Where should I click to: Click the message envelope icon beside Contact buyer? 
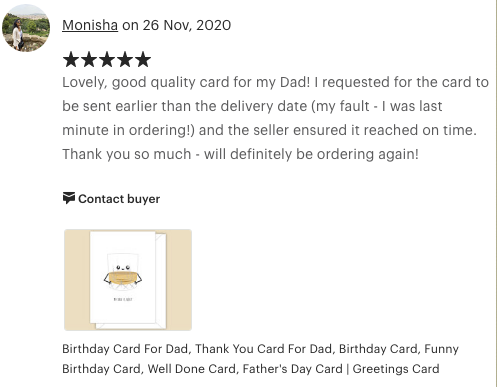point(69,198)
